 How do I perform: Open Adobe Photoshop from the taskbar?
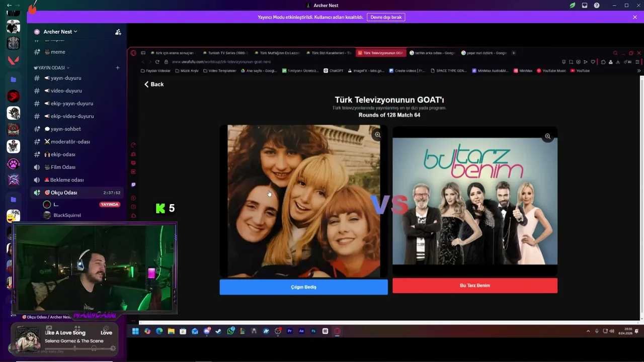(313, 331)
